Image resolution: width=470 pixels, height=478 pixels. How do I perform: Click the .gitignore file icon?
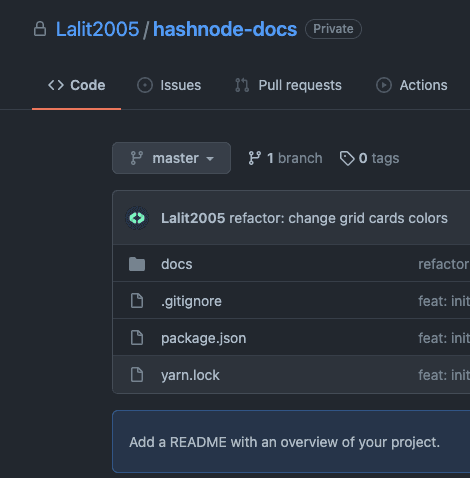[137, 301]
